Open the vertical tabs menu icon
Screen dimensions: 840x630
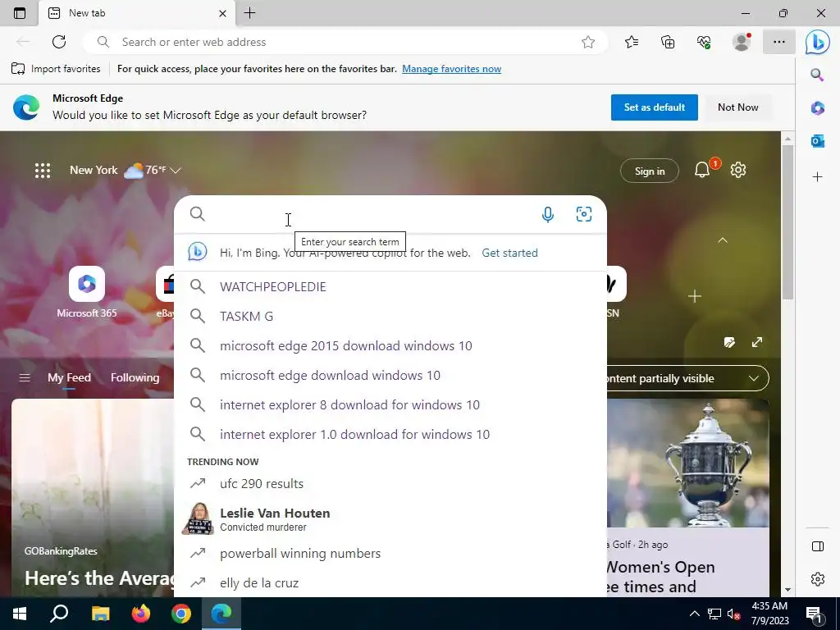pos(20,13)
